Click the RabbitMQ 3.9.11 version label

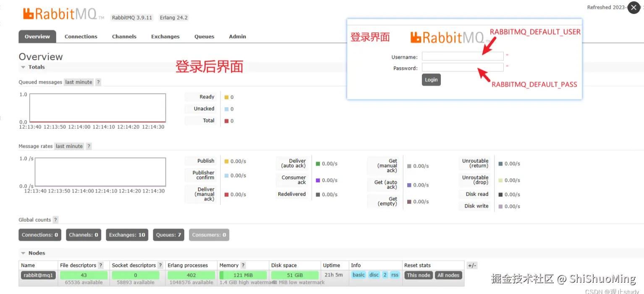(132, 18)
